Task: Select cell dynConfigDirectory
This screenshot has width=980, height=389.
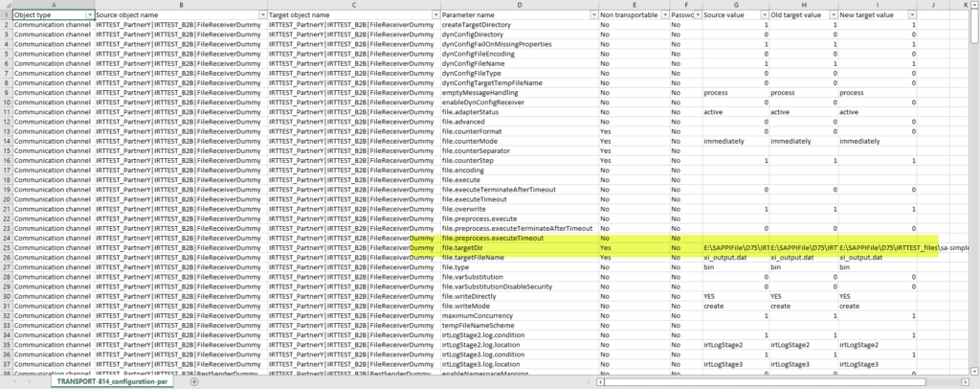Action: coord(520,34)
